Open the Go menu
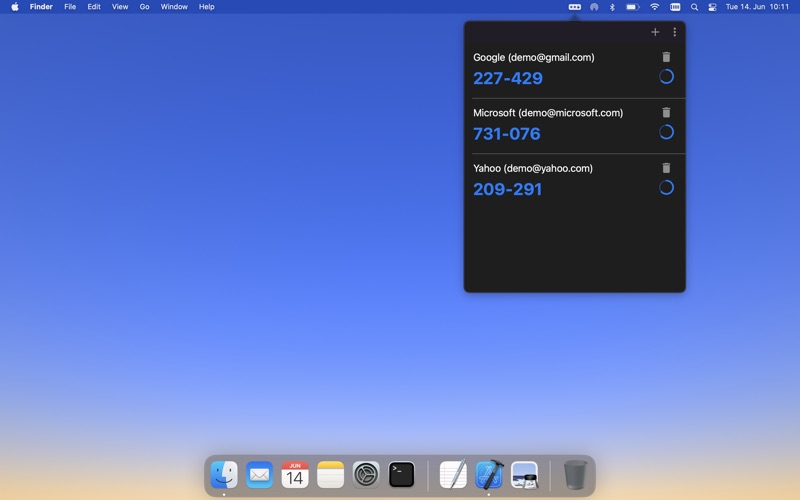The image size is (800, 500). tap(144, 7)
